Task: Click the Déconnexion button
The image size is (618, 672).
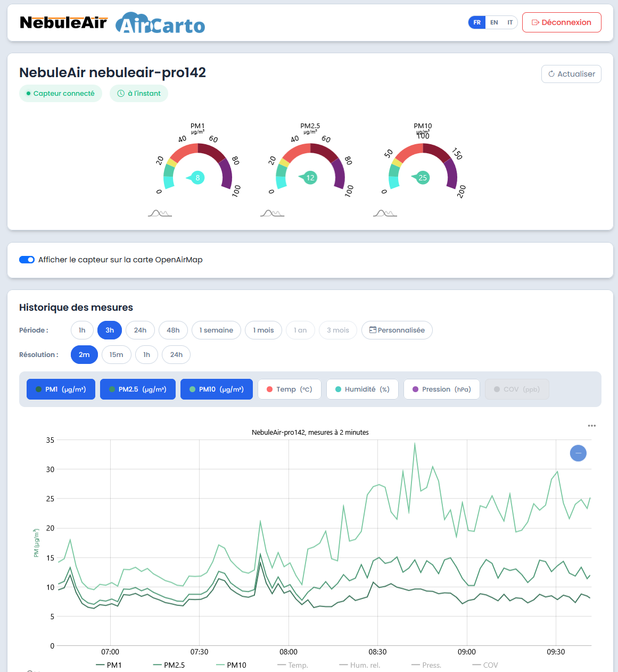Action: (x=562, y=22)
